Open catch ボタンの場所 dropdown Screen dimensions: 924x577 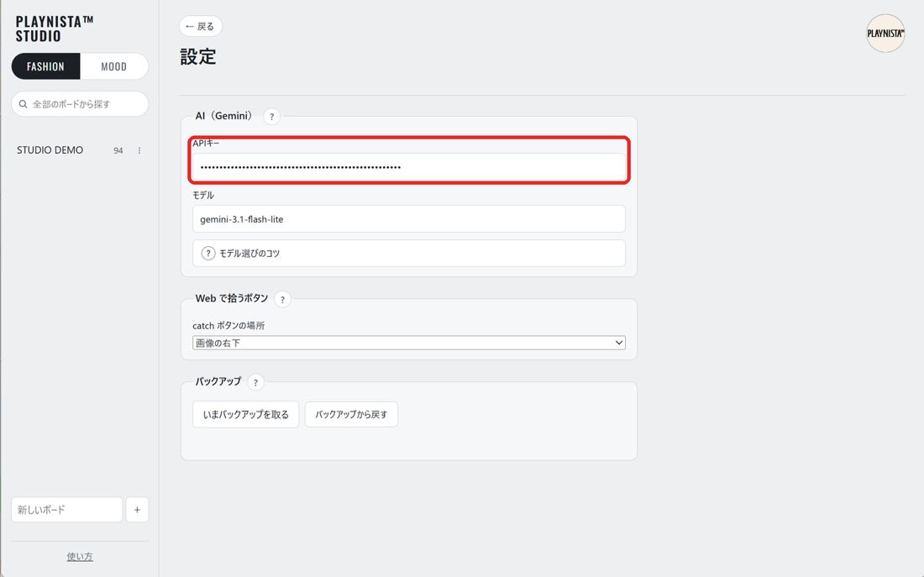coord(408,343)
